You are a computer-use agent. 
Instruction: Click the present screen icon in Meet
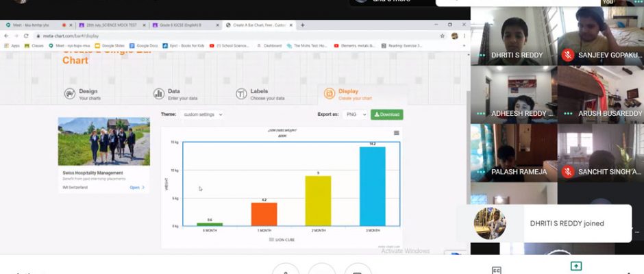point(575,266)
